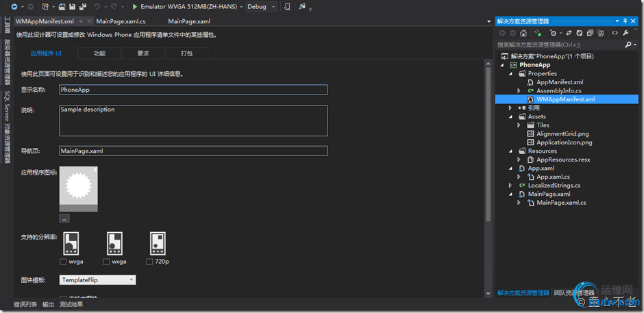
Task: Open the 要求 requirements tab
Action: tap(143, 53)
